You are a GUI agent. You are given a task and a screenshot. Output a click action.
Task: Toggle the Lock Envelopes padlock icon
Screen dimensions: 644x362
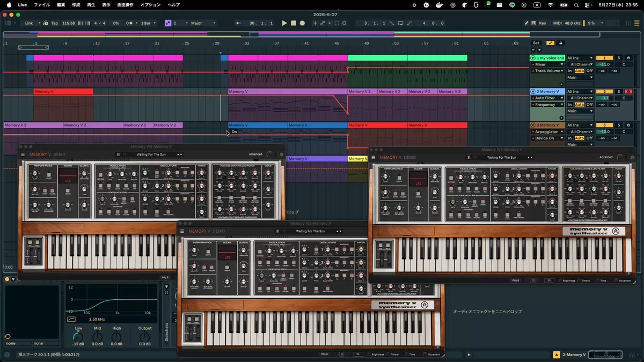point(561,43)
